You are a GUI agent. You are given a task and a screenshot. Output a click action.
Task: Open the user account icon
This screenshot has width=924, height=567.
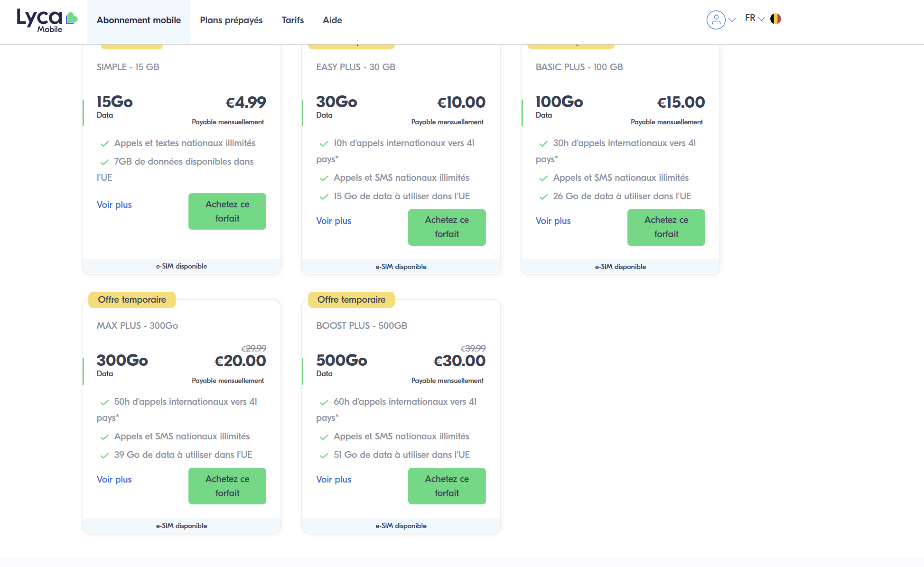tap(716, 20)
